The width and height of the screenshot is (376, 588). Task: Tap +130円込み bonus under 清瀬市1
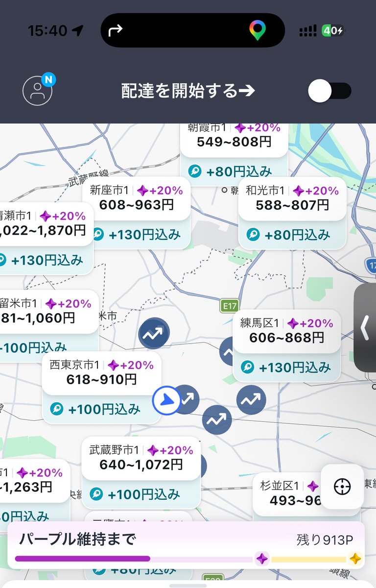click(x=47, y=260)
